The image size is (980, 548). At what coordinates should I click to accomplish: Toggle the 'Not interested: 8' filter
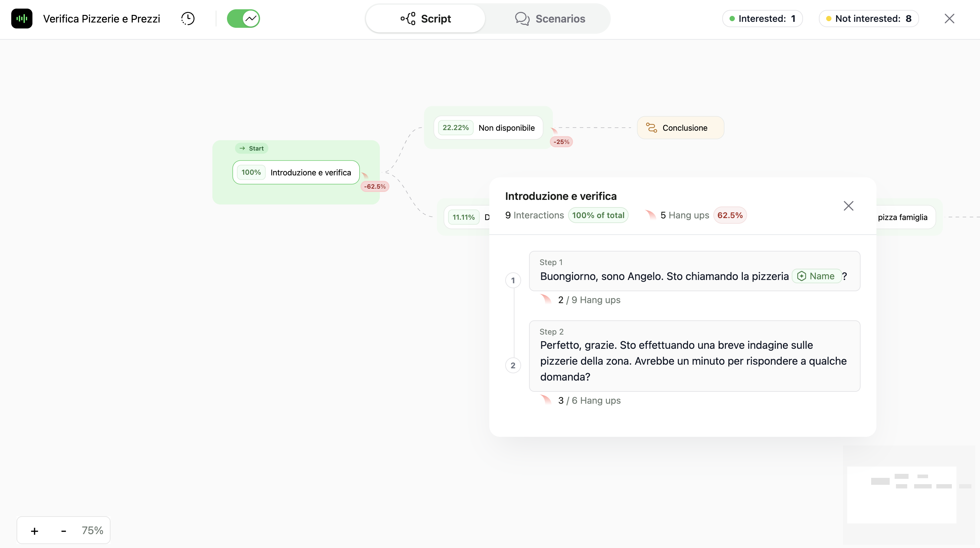click(869, 18)
